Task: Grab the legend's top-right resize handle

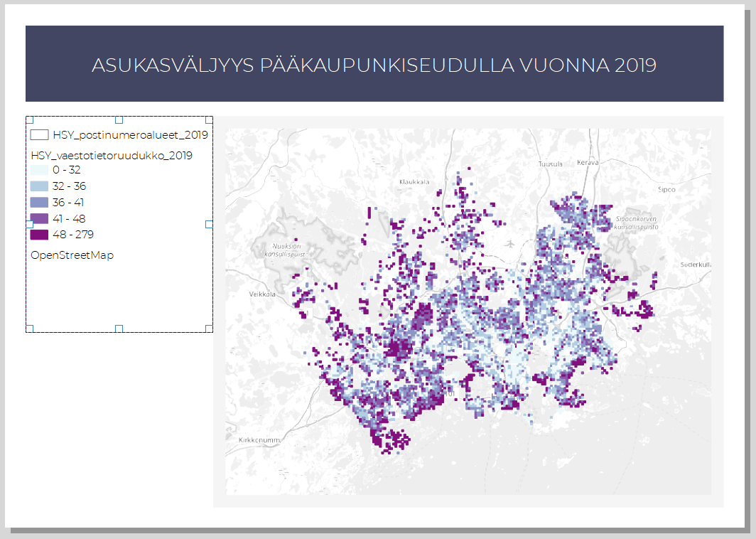Action: [209, 120]
